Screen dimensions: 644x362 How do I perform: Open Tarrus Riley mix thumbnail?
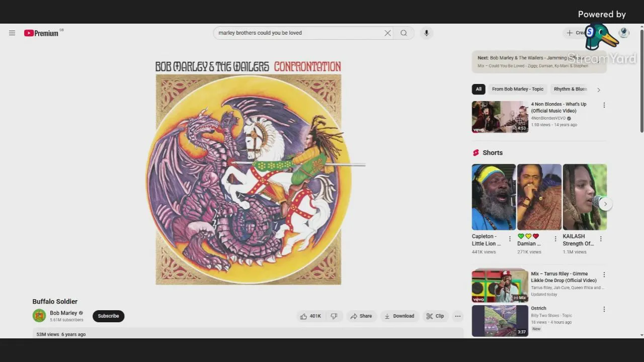[x=500, y=286]
